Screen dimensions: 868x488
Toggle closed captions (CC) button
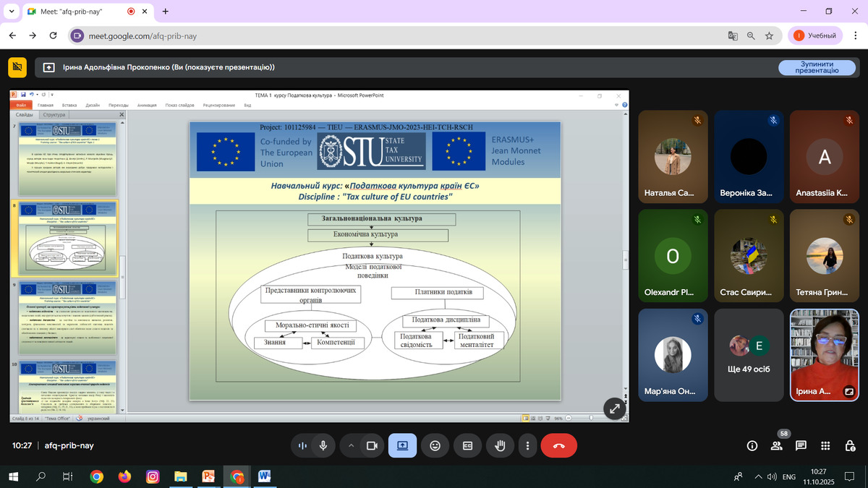point(467,446)
